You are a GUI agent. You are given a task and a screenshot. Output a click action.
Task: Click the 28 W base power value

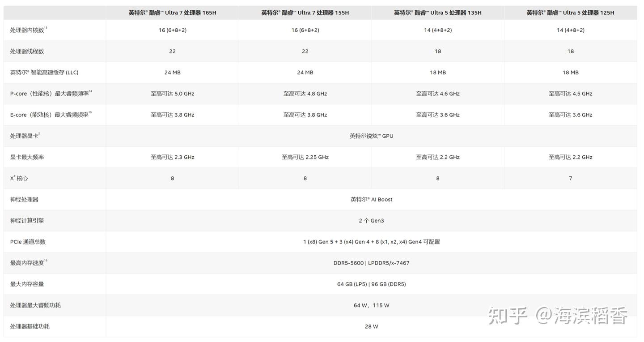pyautogui.click(x=371, y=327)
